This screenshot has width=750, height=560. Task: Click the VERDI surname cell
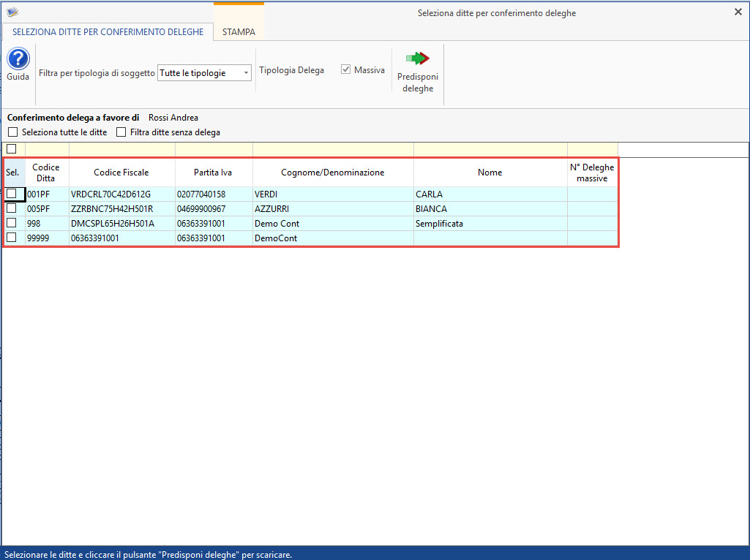click(x=333, y=194)
